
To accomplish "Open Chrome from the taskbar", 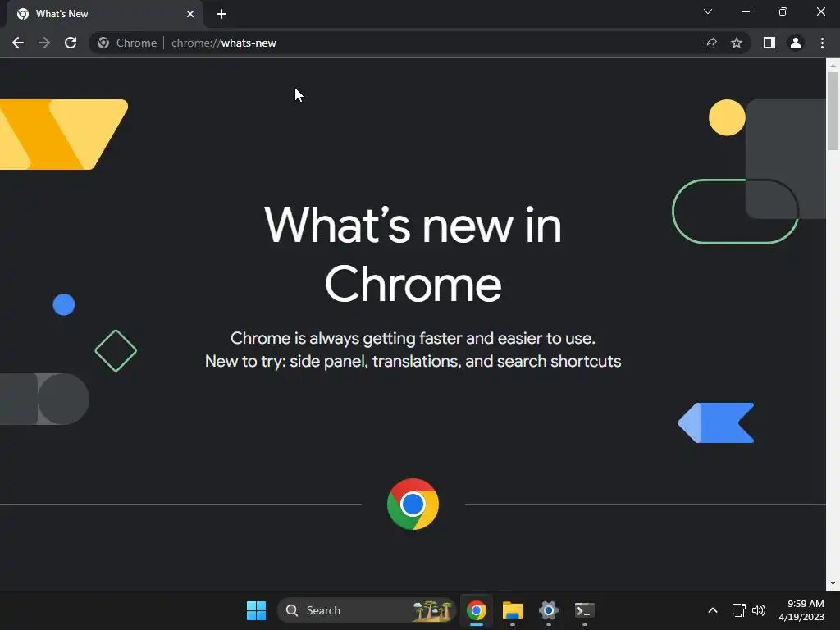I will pyautogui.click(x=477, y=610).
